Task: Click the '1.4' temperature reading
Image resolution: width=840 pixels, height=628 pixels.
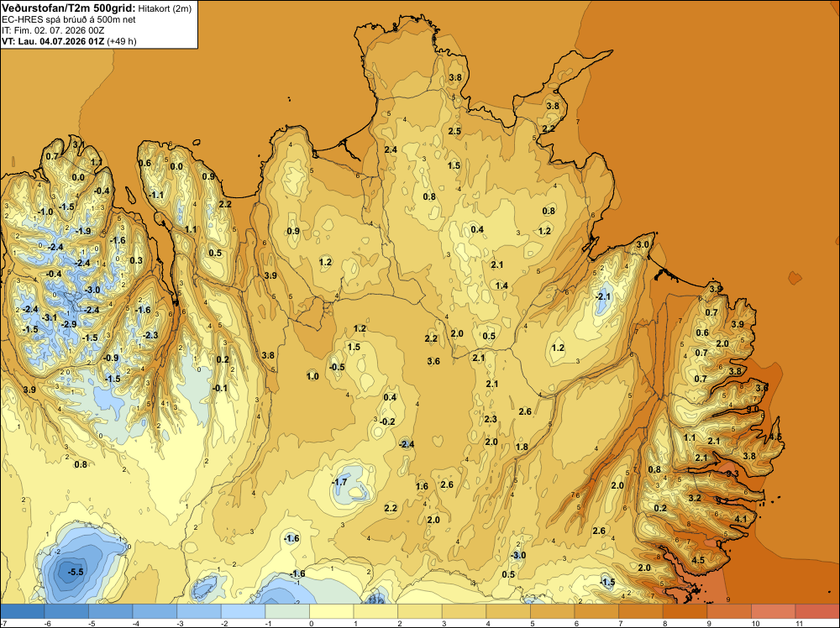Action: pyautogui.click(x=501, y=285)
